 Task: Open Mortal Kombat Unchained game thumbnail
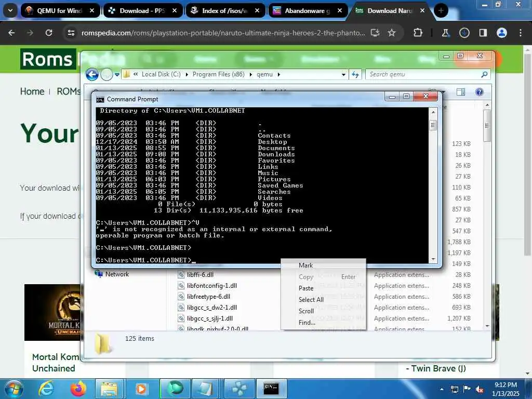click(52, 312)
